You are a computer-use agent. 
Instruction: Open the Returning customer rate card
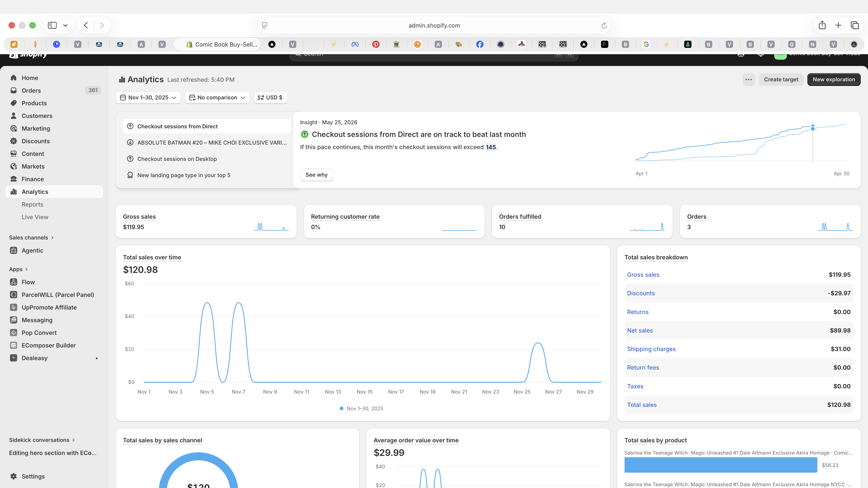(394, 222)
